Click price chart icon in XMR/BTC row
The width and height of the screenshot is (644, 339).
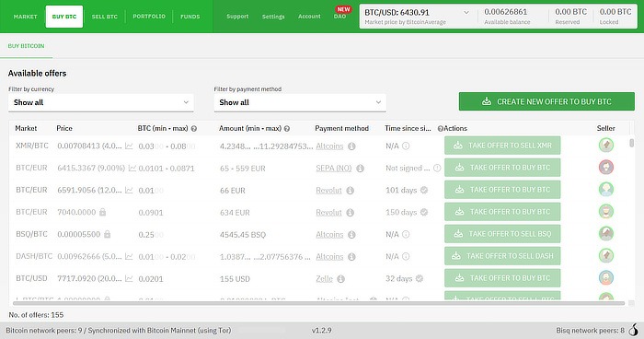coord(129,146)
